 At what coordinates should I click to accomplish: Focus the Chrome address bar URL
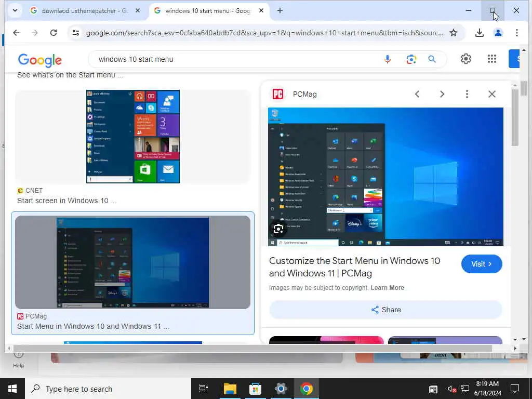point(264,33)
